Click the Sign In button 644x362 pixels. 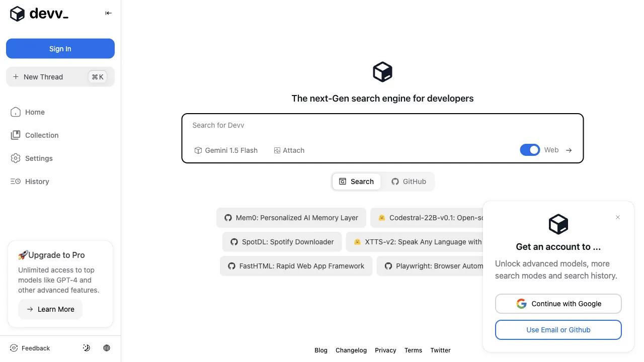60,49
